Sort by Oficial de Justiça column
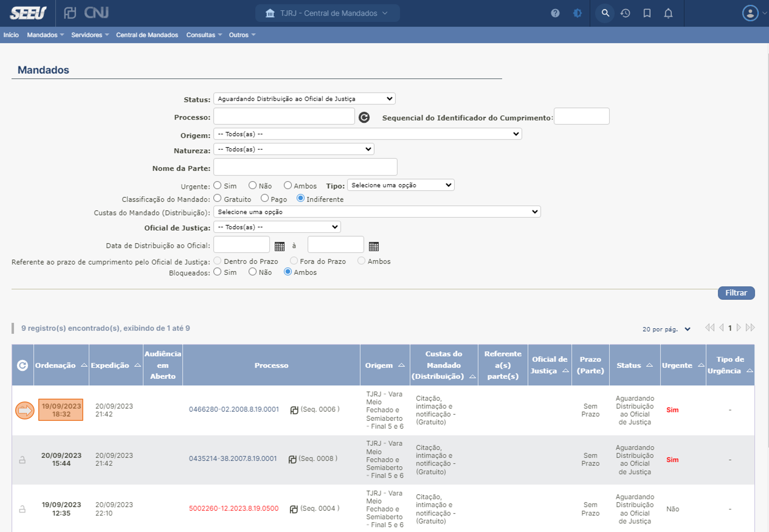The height and width of the screenshot is (532, 769). 565,371
